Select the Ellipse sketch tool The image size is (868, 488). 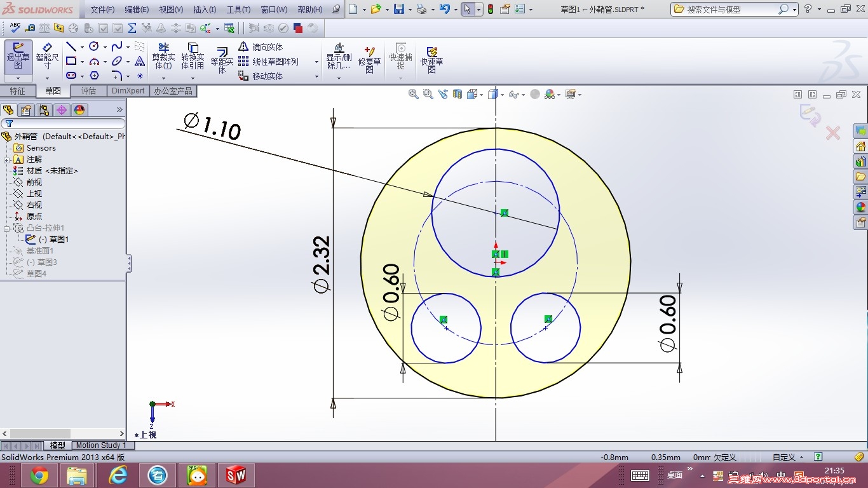tap(117, 61)
